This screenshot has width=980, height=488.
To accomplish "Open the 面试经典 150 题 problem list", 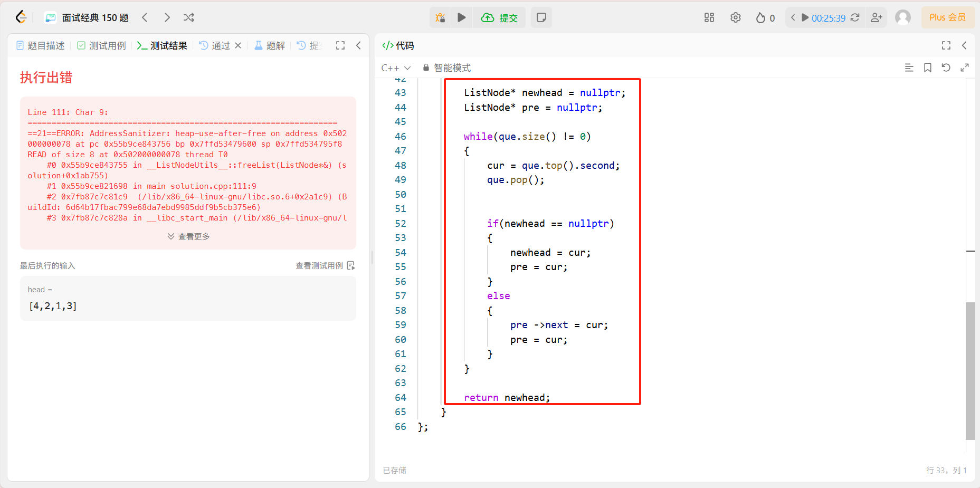I will coord(88,17).
